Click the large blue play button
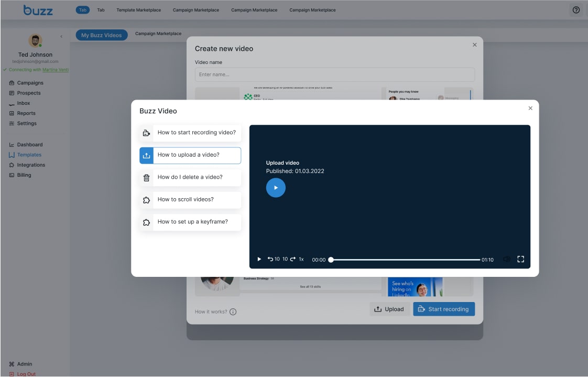Screen dimensions: 588x377 pos(276,188)
